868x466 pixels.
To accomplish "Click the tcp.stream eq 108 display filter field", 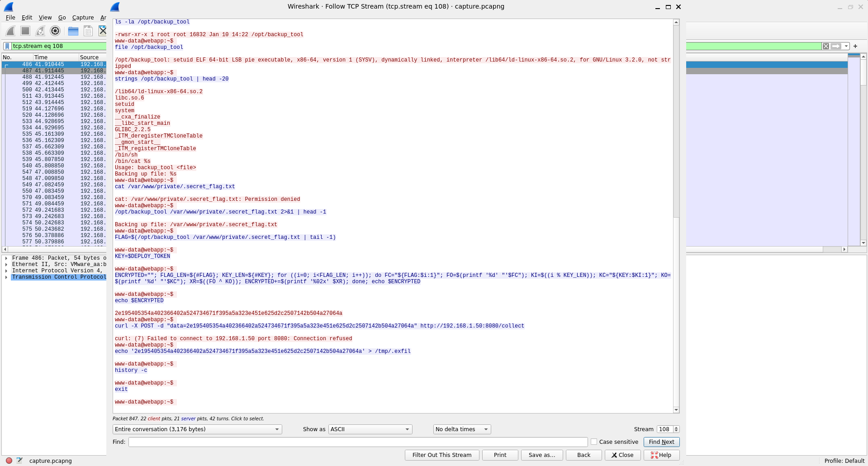I will (x=59, y=46).
